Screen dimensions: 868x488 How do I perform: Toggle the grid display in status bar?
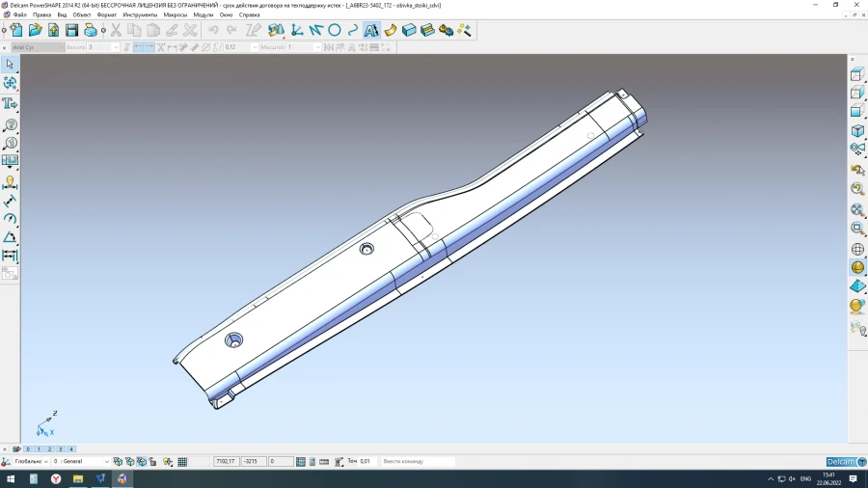[182, 462]
